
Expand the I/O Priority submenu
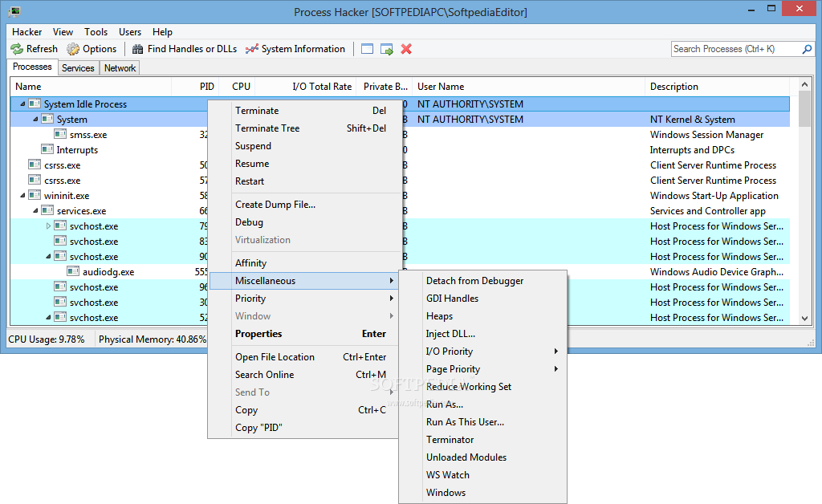pyautogui.click(x=555, y=351)
